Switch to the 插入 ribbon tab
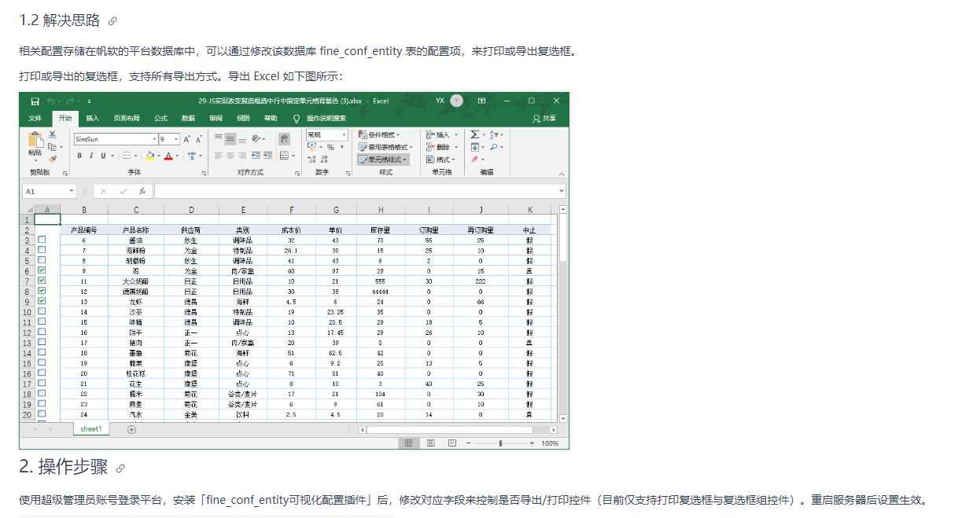This screenshot has width=980, height=518. 92,119
